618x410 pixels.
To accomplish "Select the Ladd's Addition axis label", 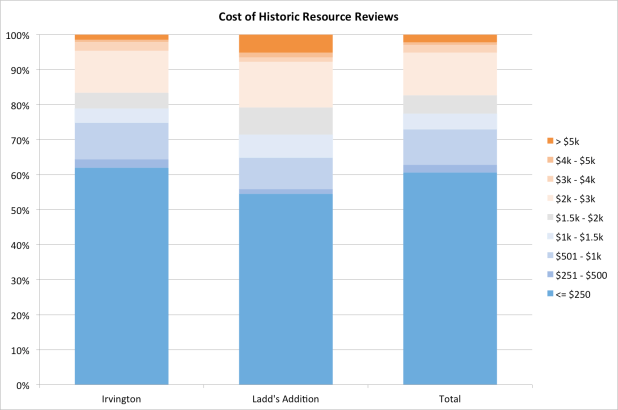I will click(x=285, y=399).
